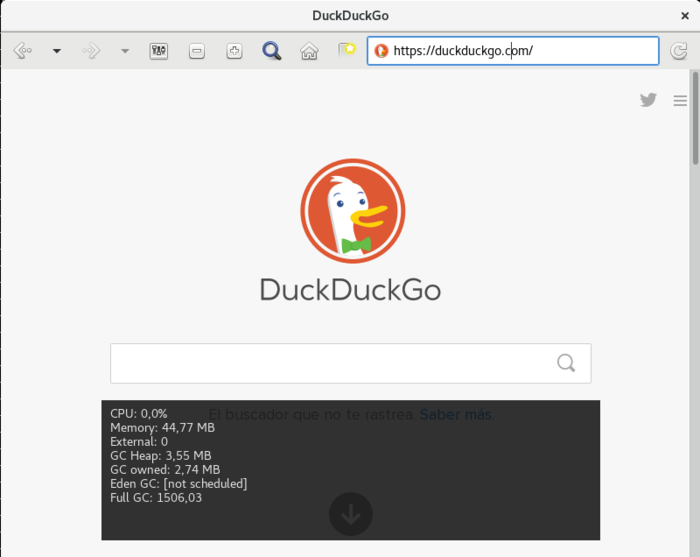Click the Back navigation arrow
The height and width of the screenshot is (557, 700).
point(22,51)
